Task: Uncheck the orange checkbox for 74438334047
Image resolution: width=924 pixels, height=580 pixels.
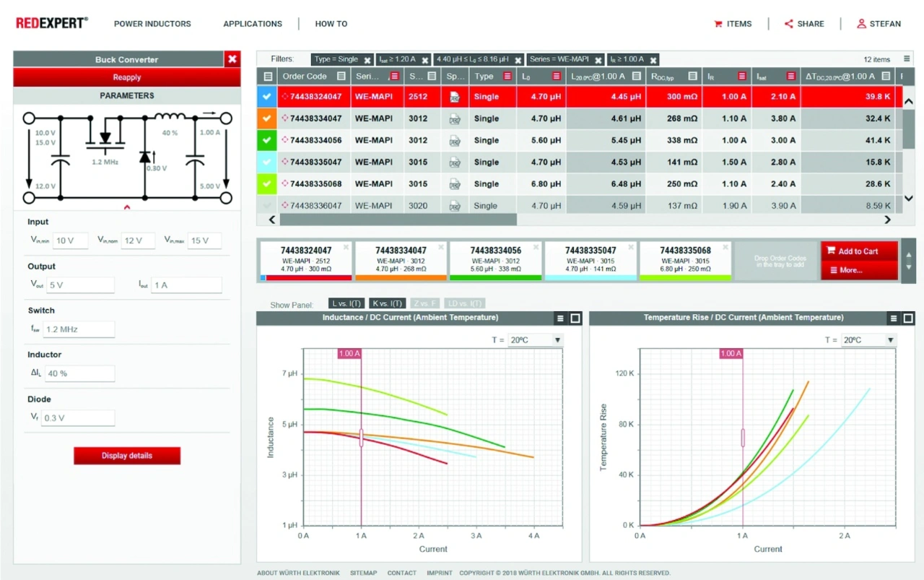Action: [x=267, y=118]
